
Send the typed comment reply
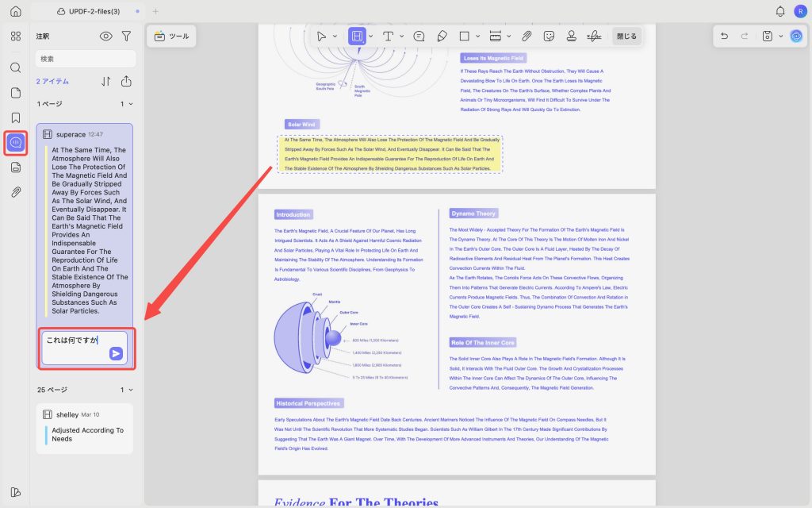(116, 353)
